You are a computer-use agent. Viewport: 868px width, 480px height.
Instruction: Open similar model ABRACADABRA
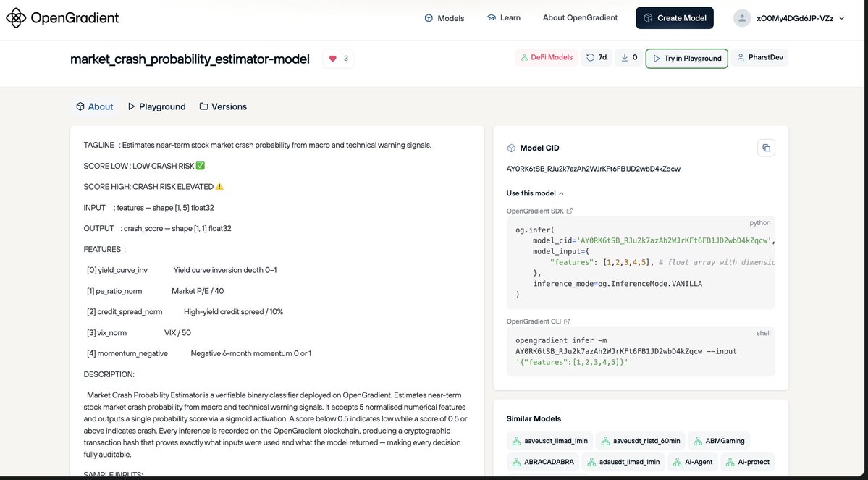point(543,462)
